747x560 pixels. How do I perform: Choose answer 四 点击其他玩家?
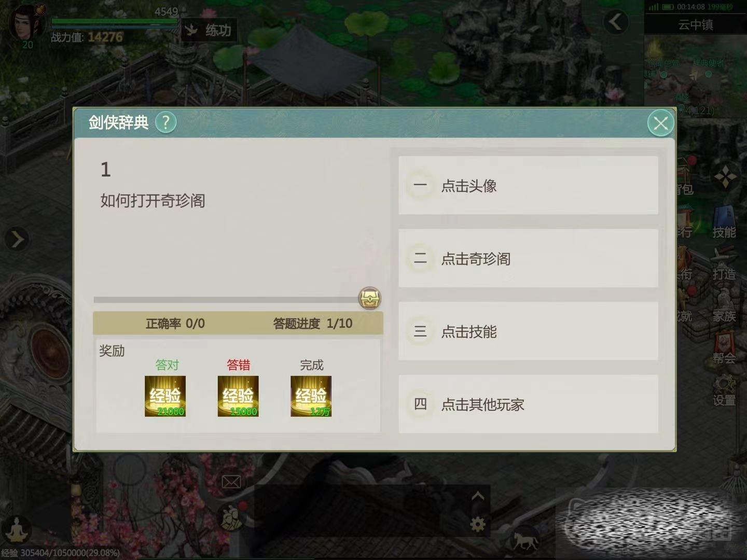(528, 404)
